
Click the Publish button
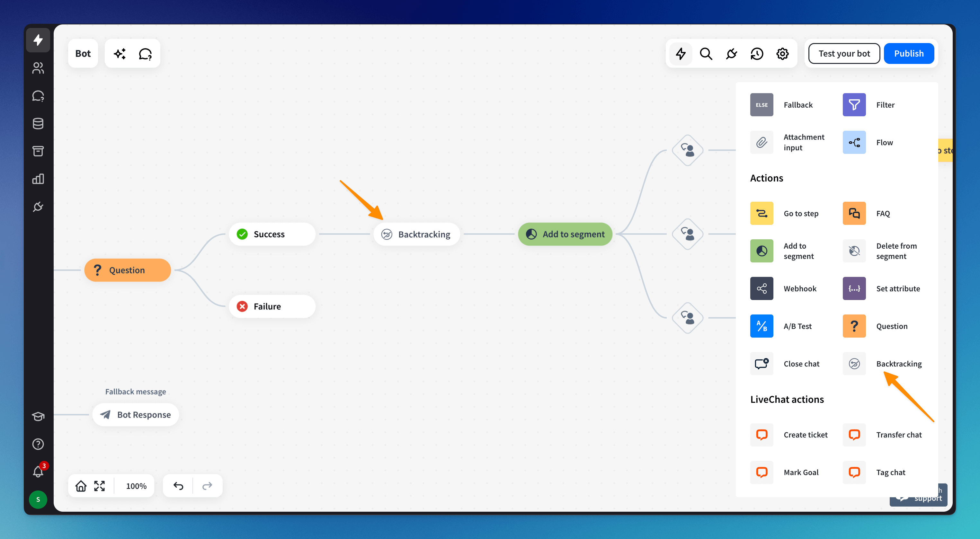click(x=908, y=54)
